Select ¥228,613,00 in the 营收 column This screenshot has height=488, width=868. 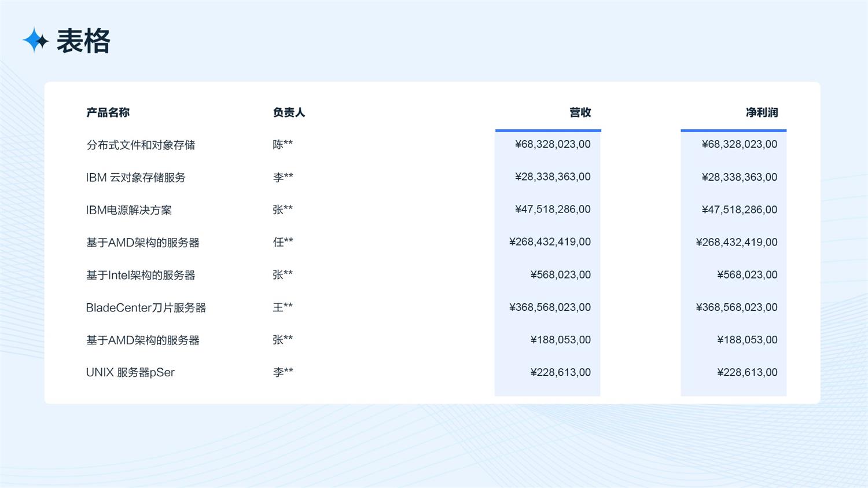tap(561, 372)
